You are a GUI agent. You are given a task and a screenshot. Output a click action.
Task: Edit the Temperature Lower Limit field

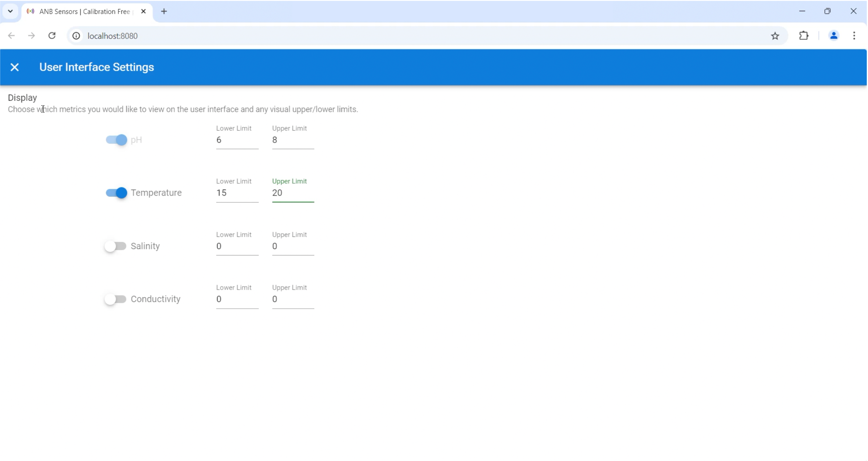pos(237,193)
